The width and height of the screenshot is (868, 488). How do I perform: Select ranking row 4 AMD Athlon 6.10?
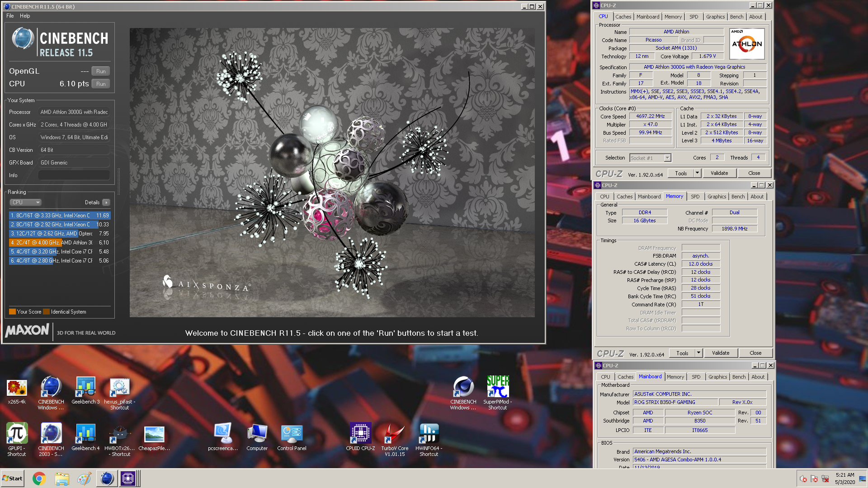pos(60,243)
